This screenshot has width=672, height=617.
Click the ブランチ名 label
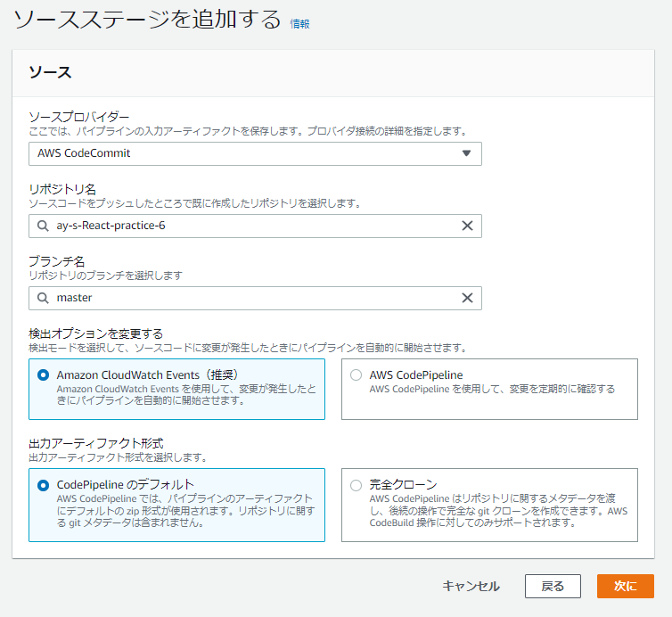(x=56, y=261)
